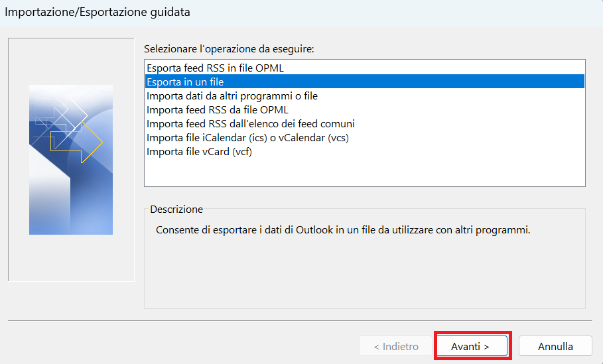Click the "Selezionare l'operazione da eseguire:" label
This screenshot has width=603, height=364.
coord(230,49)
